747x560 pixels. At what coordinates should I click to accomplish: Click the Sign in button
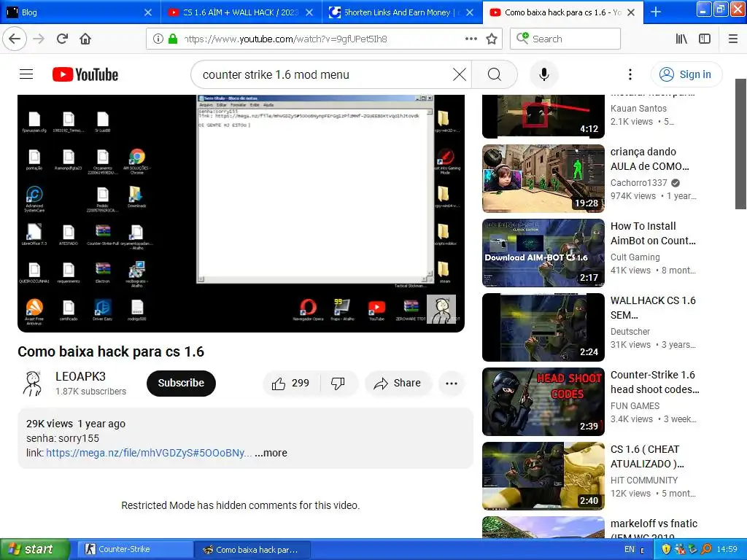686,74
